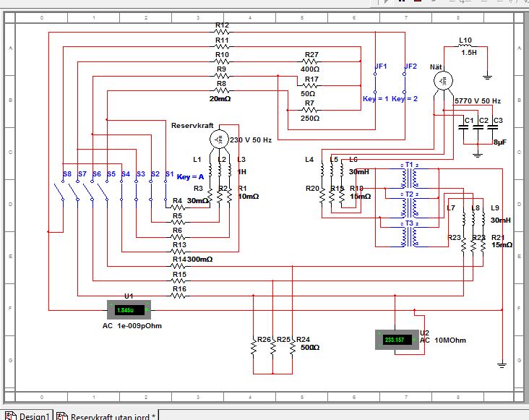Select the R27 400Ω resistor
This screenshot has height=420, width=529.
[311, 61]
